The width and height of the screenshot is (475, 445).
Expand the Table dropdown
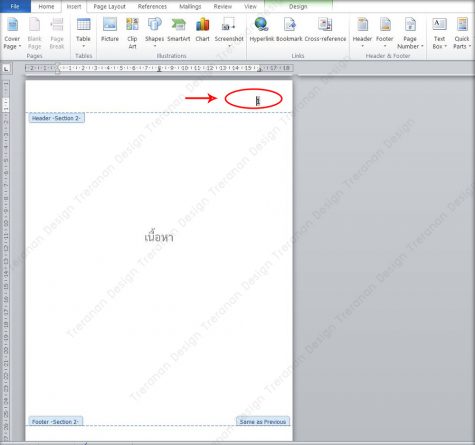83,33
